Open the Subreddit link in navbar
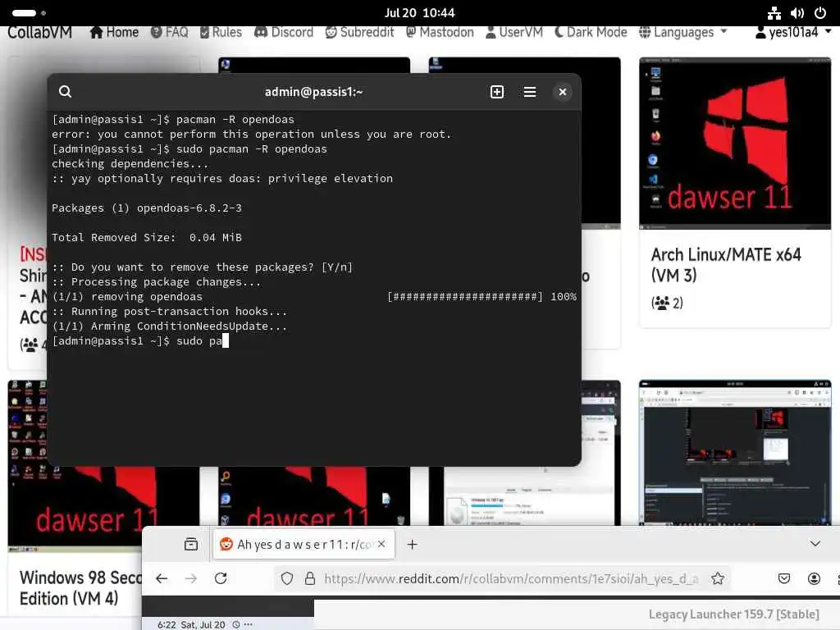840x630 pixels. coord(359,32)
